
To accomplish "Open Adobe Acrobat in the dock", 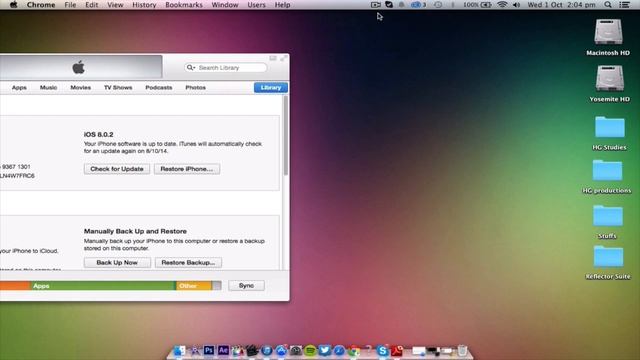I will coord(397,351).
